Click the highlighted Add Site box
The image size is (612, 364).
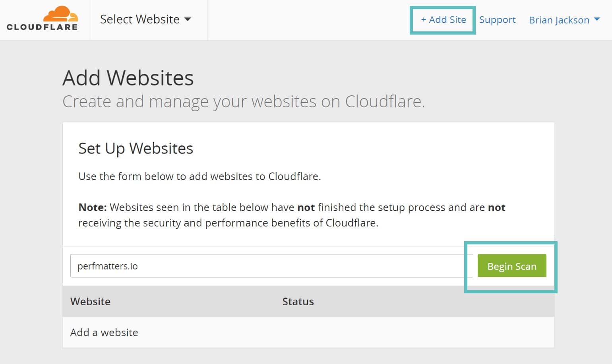pos(442,19)
